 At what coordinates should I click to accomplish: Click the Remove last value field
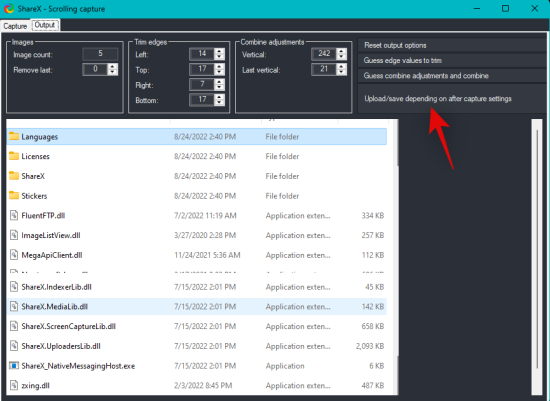[95, 69]
